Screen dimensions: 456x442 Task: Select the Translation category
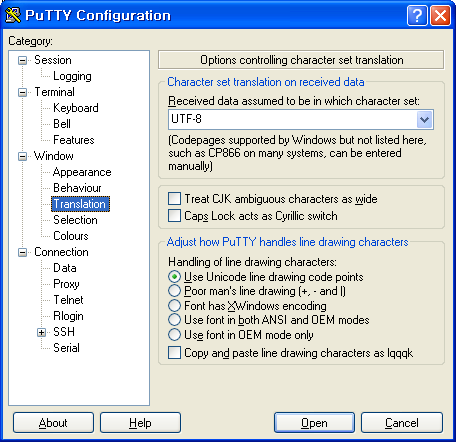pyautogui.click(x=80, y=204)
